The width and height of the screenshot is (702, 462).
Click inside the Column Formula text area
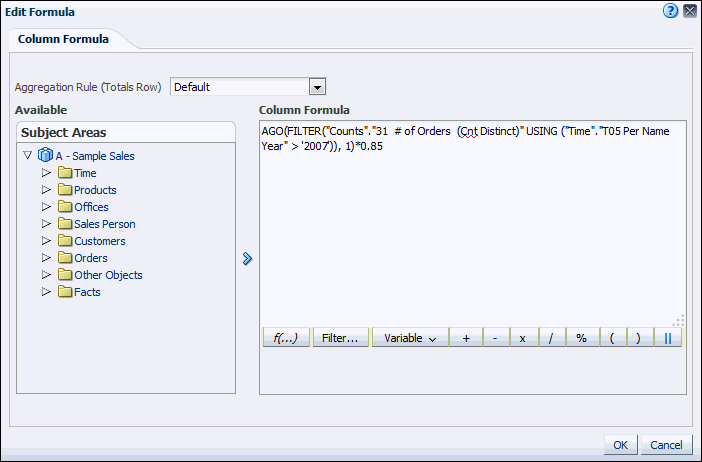pos(470,230)
